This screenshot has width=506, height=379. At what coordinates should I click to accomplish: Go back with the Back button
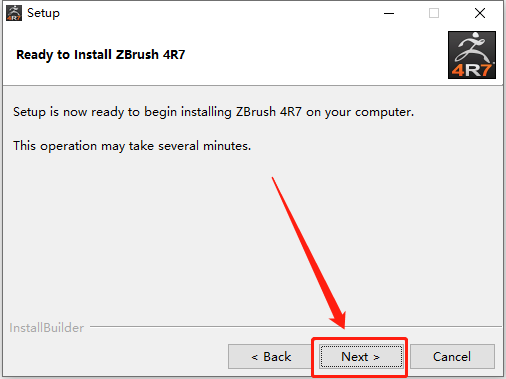click(x=271, y=357)
